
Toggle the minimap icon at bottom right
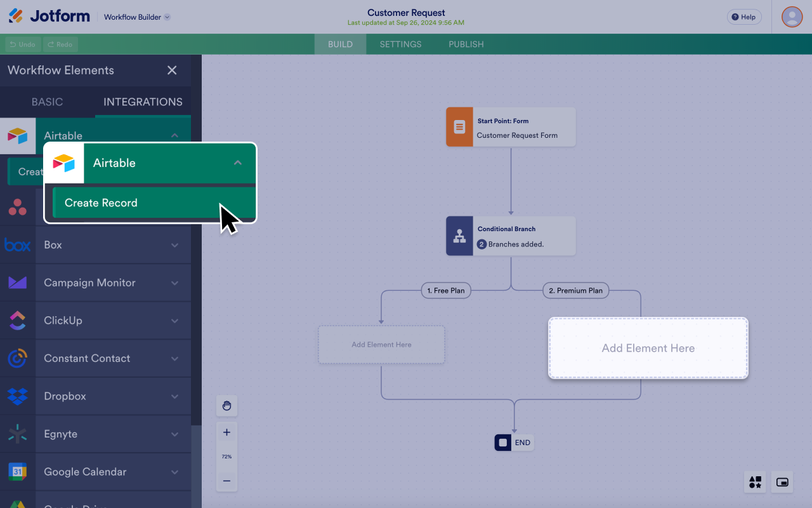point(782,482)
